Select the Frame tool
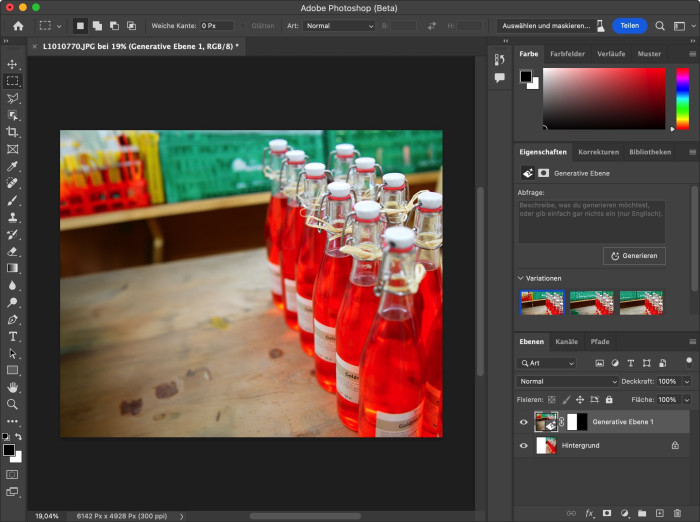Image resolution: width=700 pixels, height=522 pixels. click(12, 149)
